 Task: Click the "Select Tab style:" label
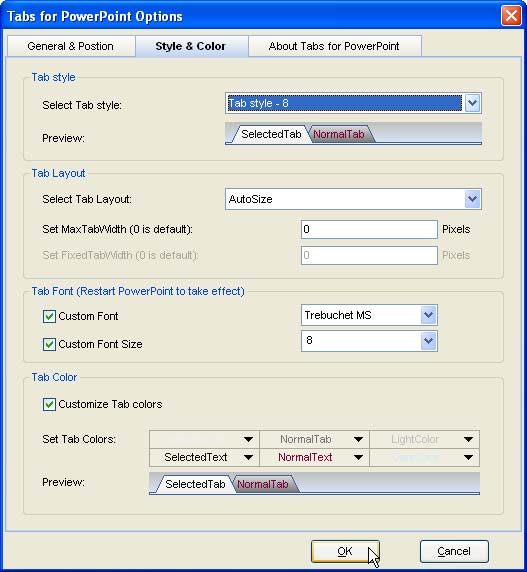pyautogui.click(x=82, y=105)
